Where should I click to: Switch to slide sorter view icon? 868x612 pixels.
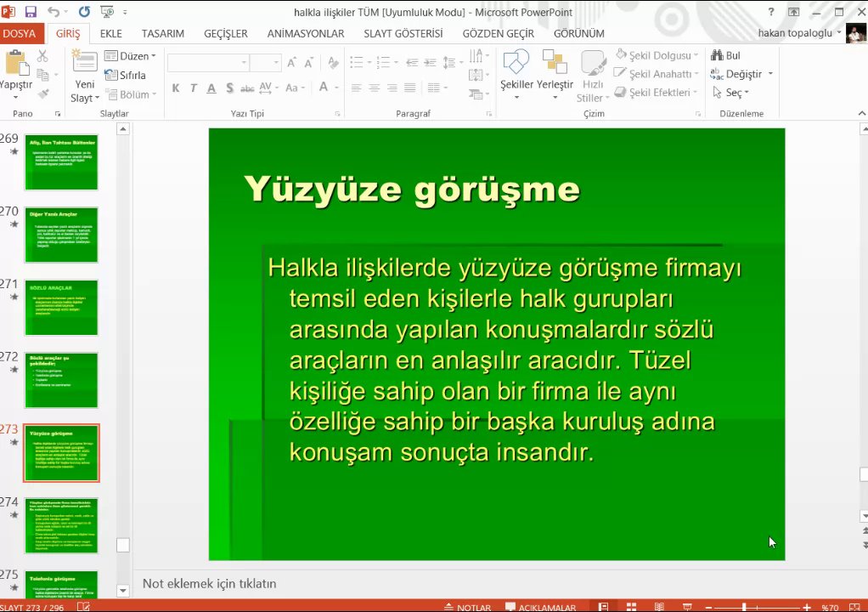(631, 607)
